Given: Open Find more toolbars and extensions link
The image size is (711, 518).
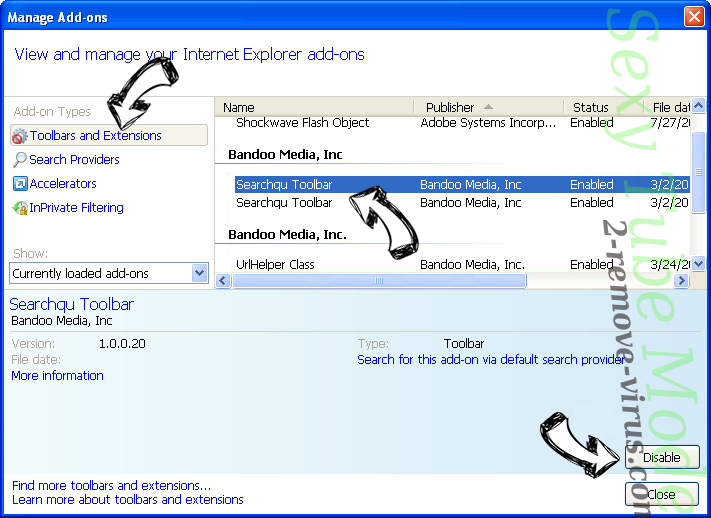Looking at the screenshot, I should point(112,485).
